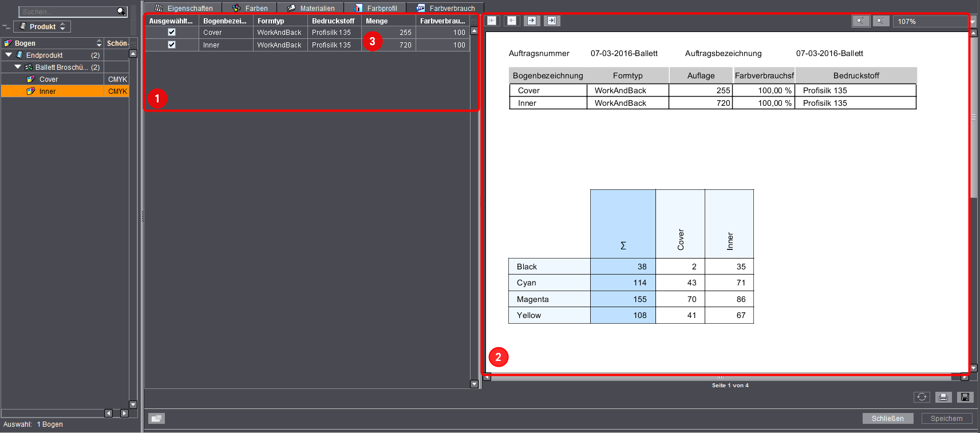Open the Eigenschaften tab

183,8
